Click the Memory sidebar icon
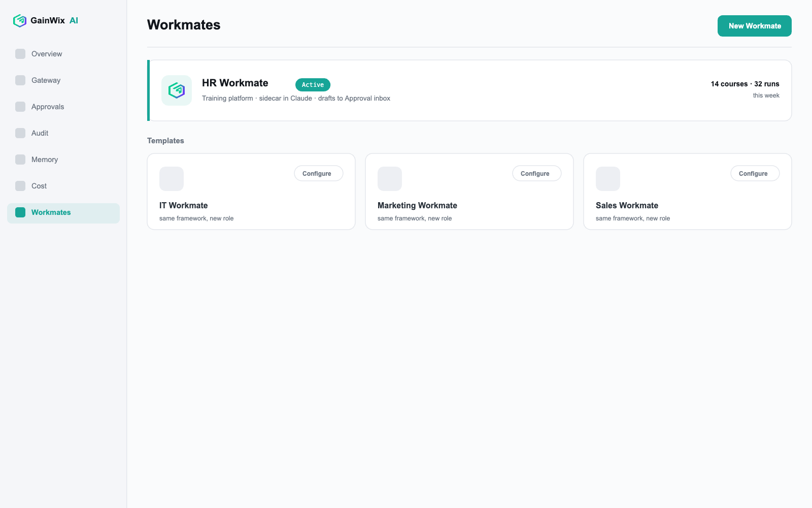Image resolution: width=812 pixels, height=508 pixels. 20,160
